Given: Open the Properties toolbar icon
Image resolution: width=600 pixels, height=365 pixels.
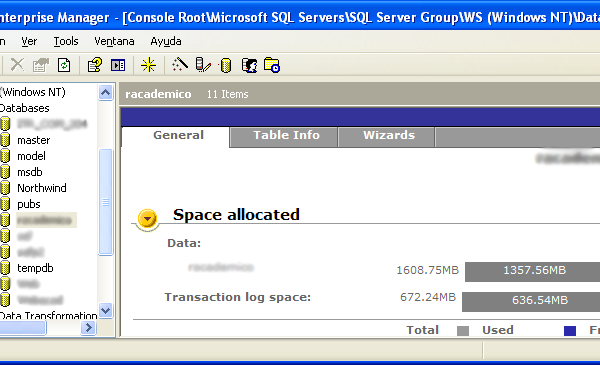Looking at the screenshot, I should pos(41,65).
